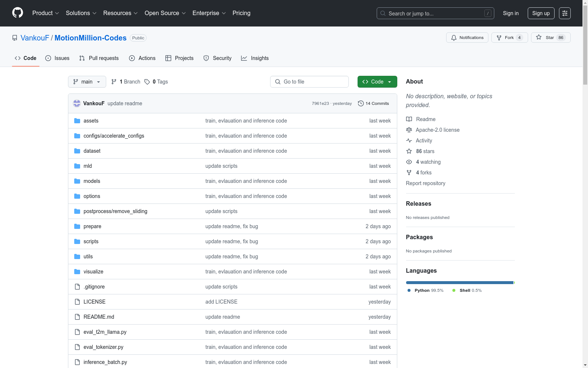This screenshot has height=368, width=588.
Task: Open the Pull requests tab
Action: [x=99, y=58]
